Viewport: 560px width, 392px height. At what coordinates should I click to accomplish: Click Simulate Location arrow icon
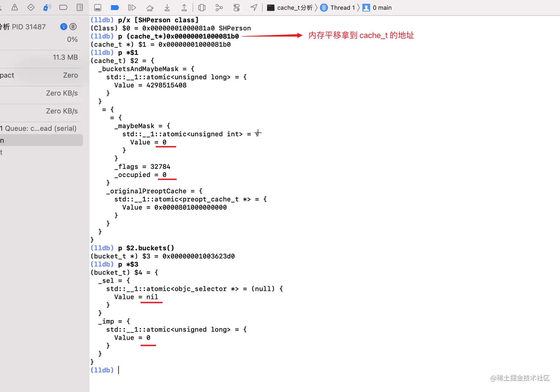(254, 8)
